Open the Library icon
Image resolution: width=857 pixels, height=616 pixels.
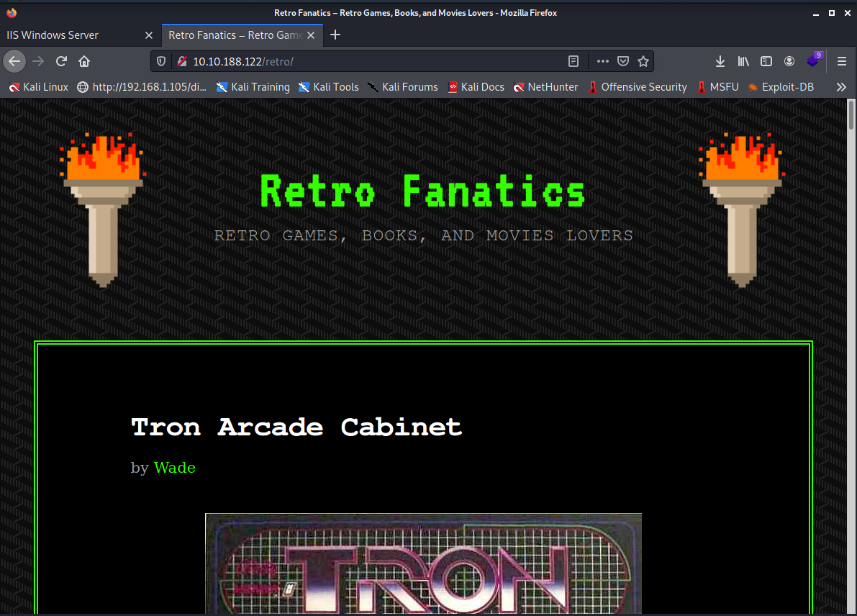tap(743, 61)
